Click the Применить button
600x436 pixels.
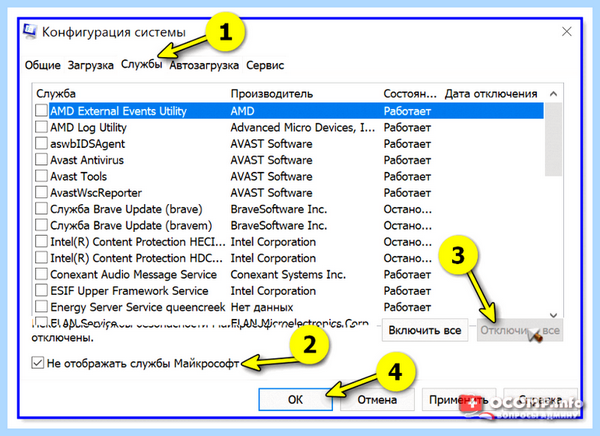458,399
